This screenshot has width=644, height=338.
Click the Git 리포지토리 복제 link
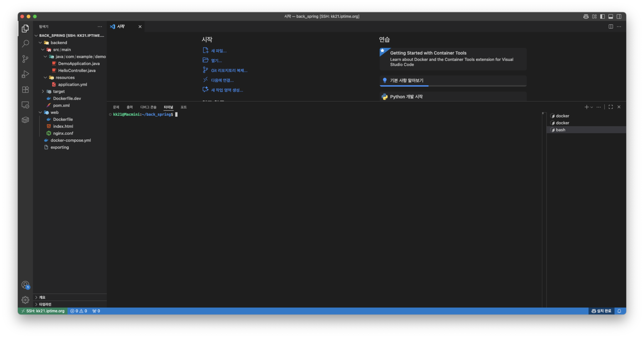pyautogui.click(x=229, y=71)
